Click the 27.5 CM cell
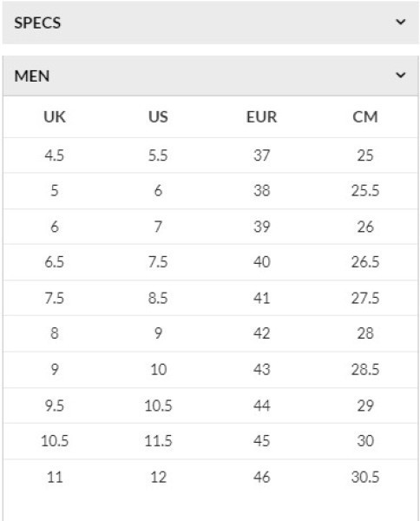Viewport: 420px width, 521px height. (x=365, y=298)
